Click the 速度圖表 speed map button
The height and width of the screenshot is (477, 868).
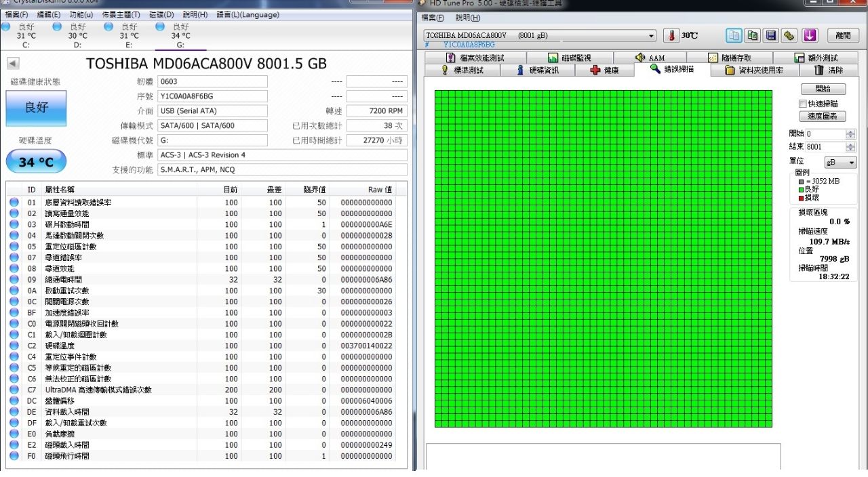(823, 117)
